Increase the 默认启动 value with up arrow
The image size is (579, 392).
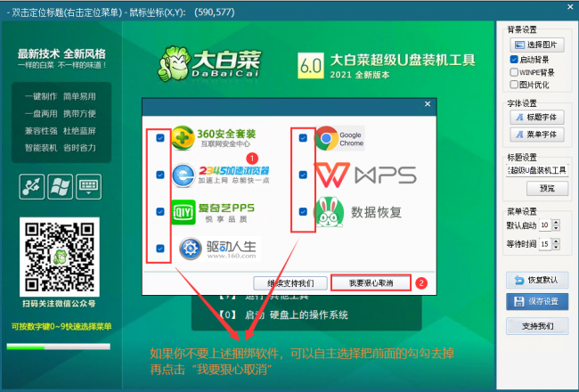(556, 223)
